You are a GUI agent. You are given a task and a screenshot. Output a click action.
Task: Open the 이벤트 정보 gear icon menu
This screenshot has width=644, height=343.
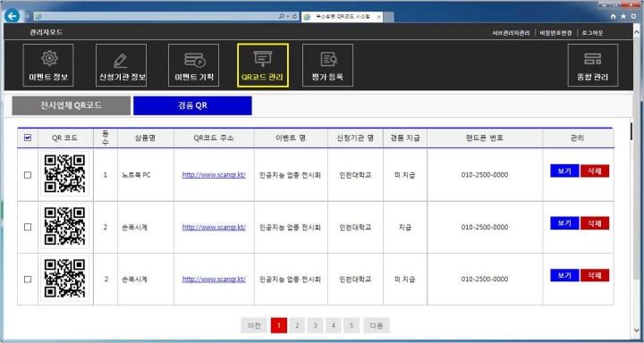tap(48, 65)
